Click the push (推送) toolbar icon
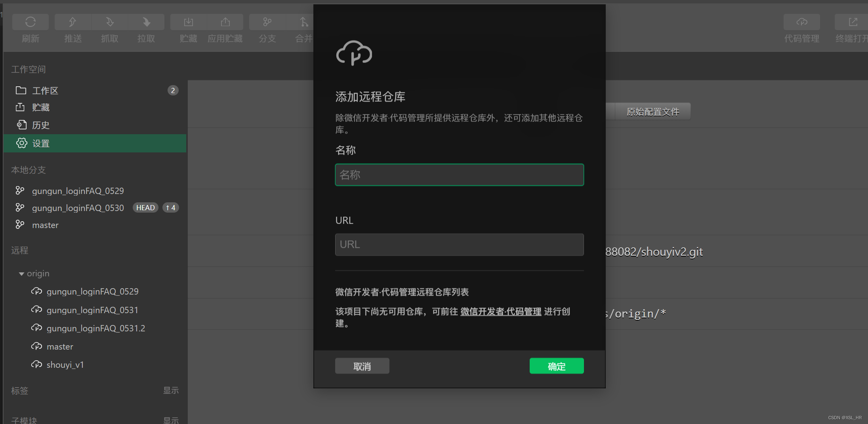This screenshot has height=424, width=868. point(73,22)
